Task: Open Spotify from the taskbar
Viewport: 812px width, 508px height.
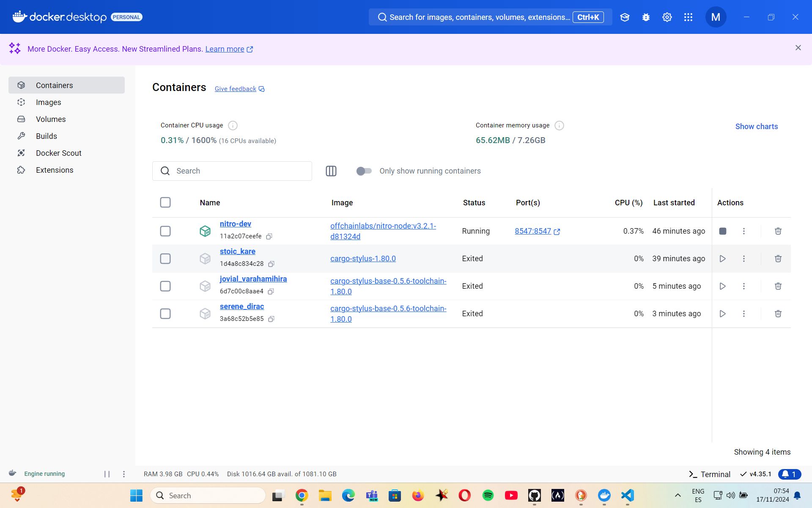Action: coord(488,495)
